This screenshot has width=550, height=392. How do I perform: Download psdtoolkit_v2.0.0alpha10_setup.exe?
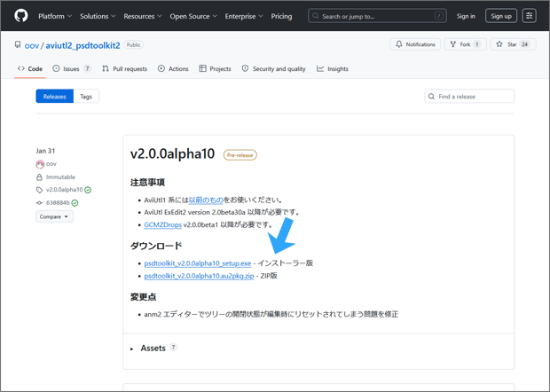(198, 263)
